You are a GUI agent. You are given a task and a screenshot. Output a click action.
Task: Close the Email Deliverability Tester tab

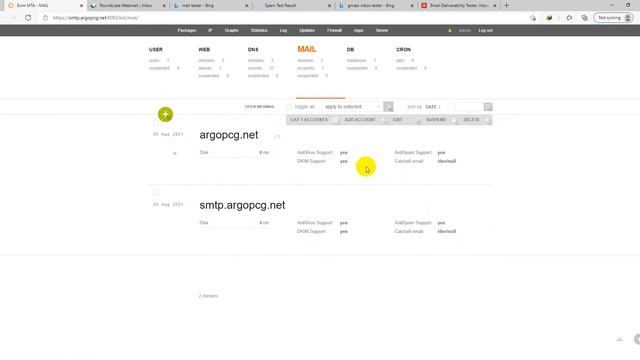click(495, 6)
